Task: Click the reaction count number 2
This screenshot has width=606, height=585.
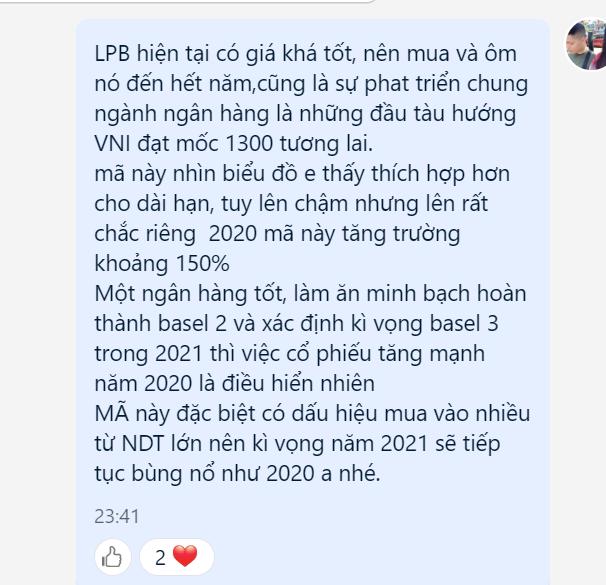Action: (160, 558)
